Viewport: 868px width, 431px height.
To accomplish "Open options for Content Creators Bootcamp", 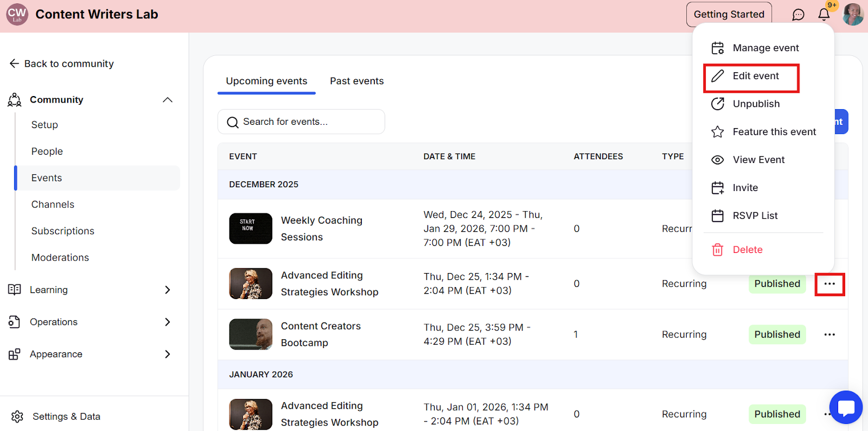I will coord(829,334).
